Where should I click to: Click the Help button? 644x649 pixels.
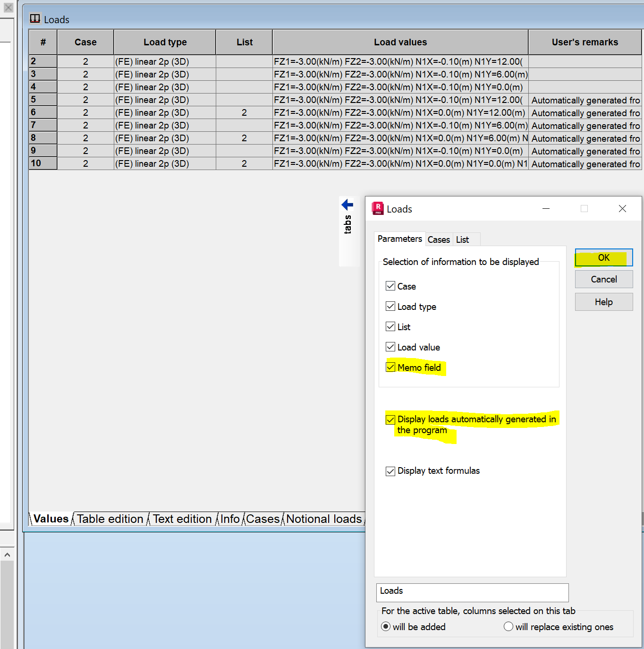[x=603, y=302]
